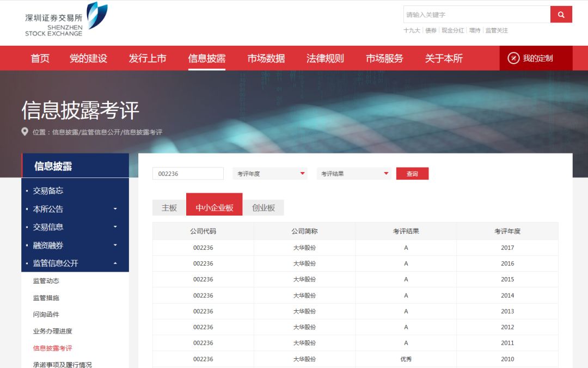Click 我的定制 button

pyautogui.click(x=536, y=58)
